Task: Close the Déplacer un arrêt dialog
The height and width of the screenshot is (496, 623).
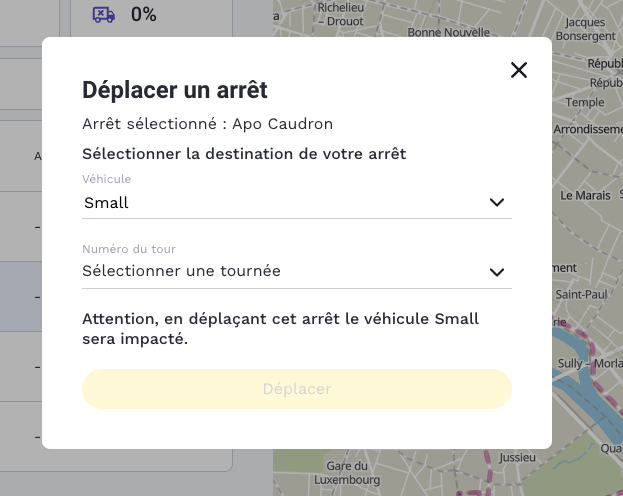Action: point(518,69)
